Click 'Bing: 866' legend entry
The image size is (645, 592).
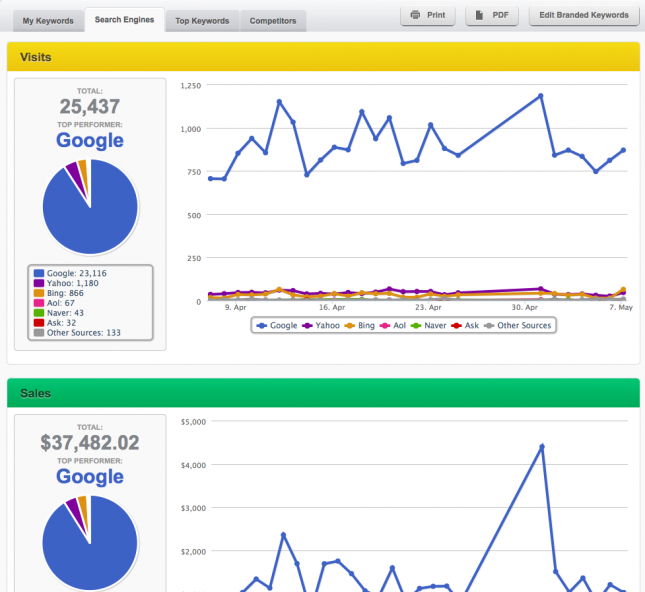[x=65, y=293]
